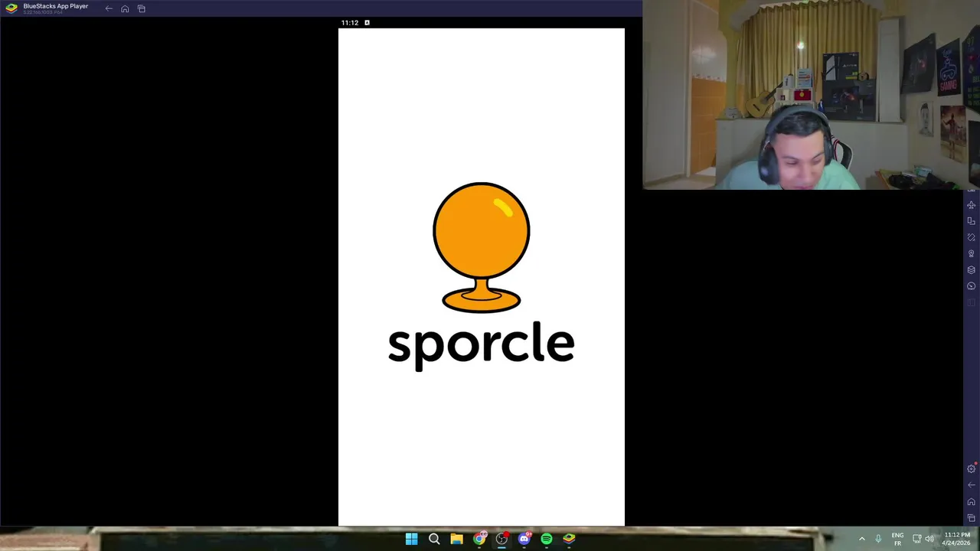Open Windows taskbar search

pyautogui.click(x=434, y=539)
